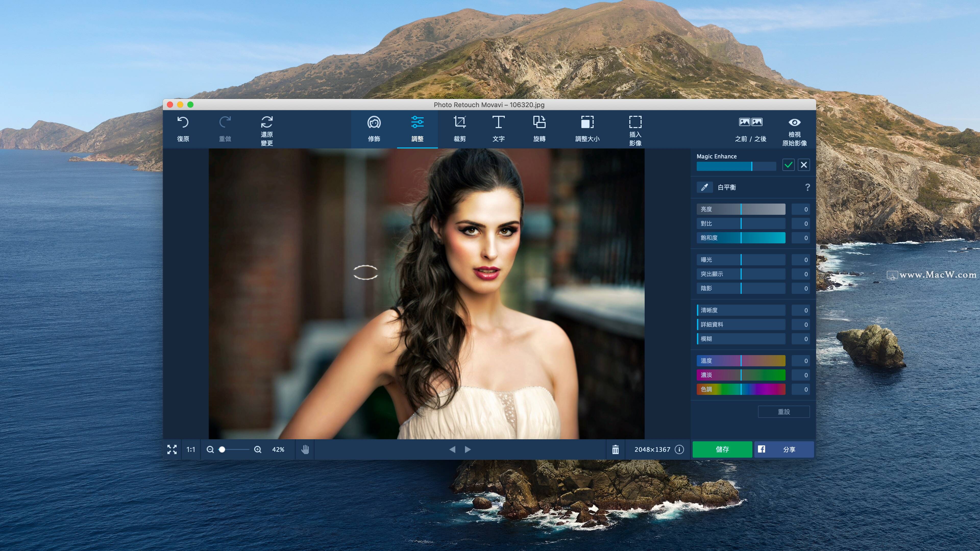Click the 溫度 value field
Screen dimensions: 980x551
800,360
